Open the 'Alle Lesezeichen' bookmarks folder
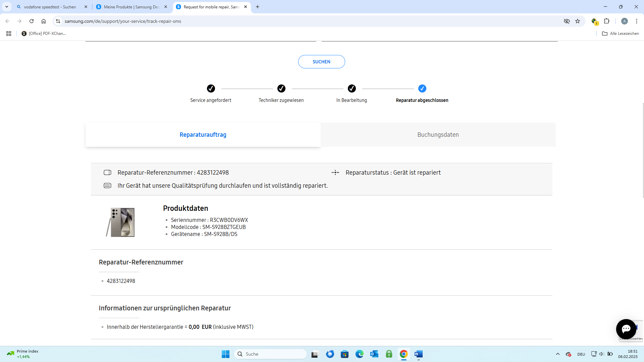 (x=621, y=34)
